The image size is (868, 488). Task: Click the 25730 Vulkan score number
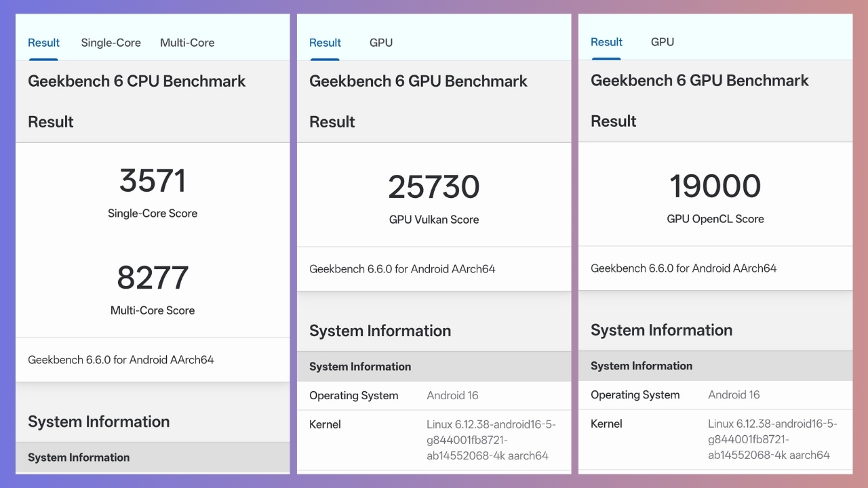coord(434,188)
